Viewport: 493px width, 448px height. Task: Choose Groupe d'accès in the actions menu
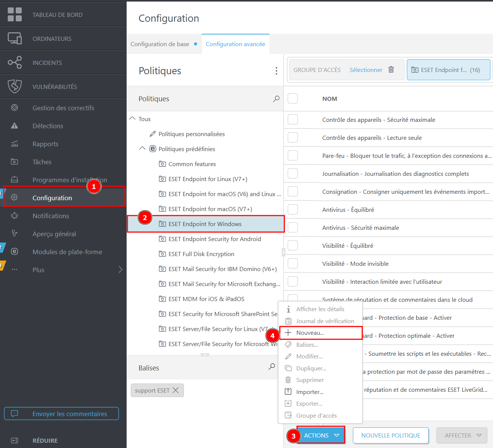pos(320,415)
